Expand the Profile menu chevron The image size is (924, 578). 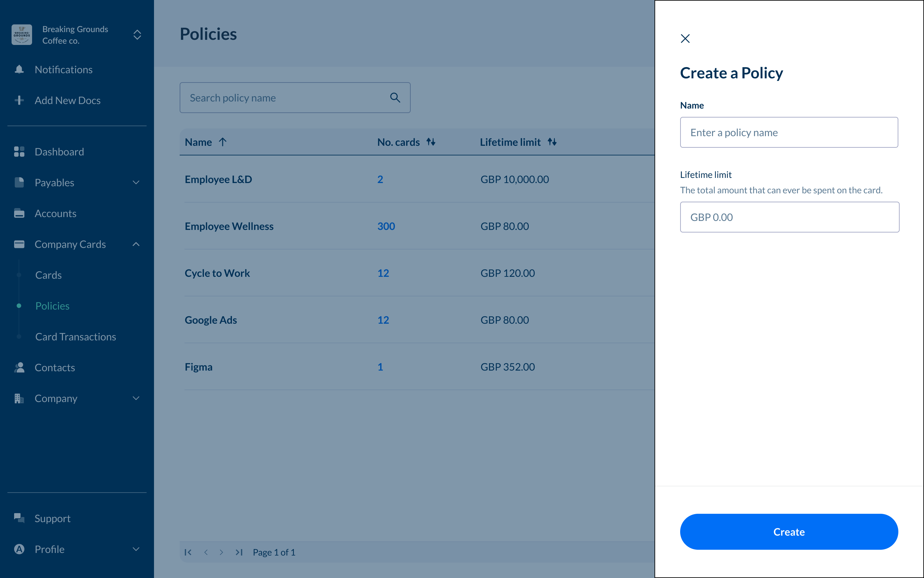pyautogui.click(x=136, y=549)
